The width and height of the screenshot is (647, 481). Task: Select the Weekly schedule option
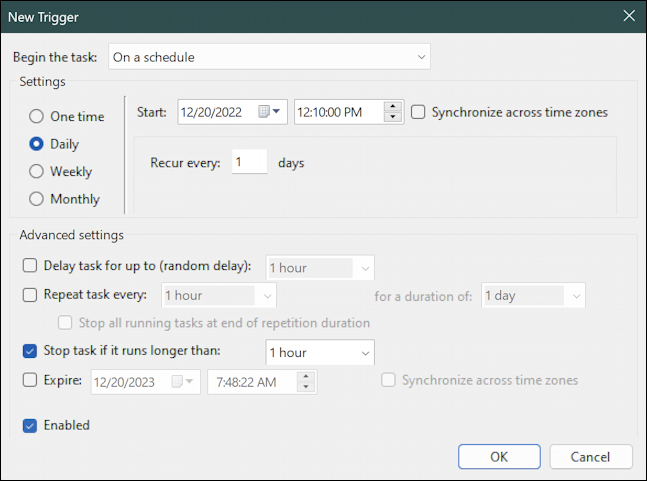36,171
